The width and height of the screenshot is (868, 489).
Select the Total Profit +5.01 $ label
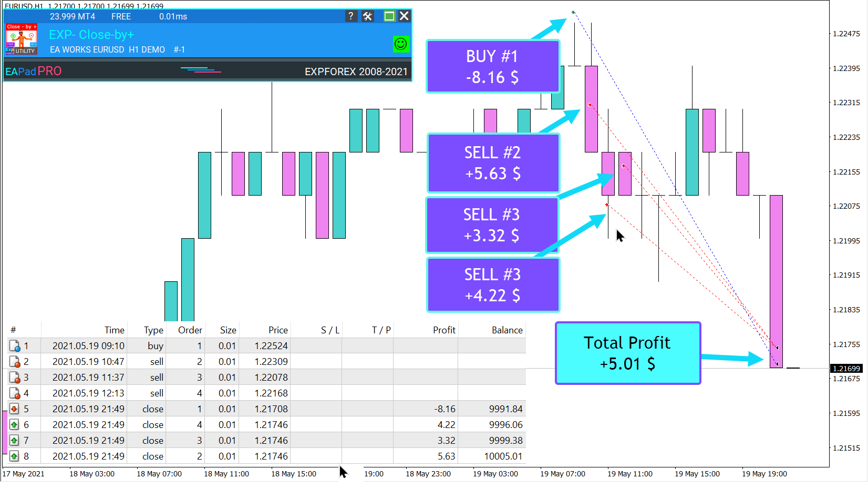(627, 353)
